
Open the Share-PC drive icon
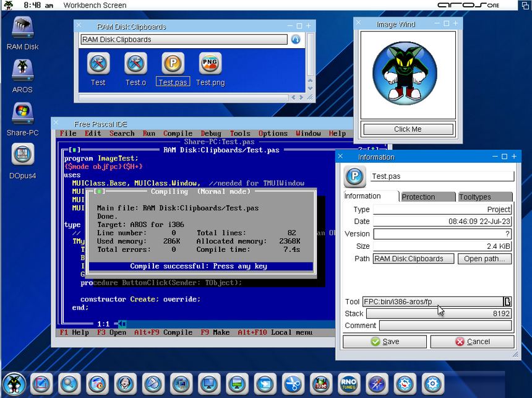22,114
